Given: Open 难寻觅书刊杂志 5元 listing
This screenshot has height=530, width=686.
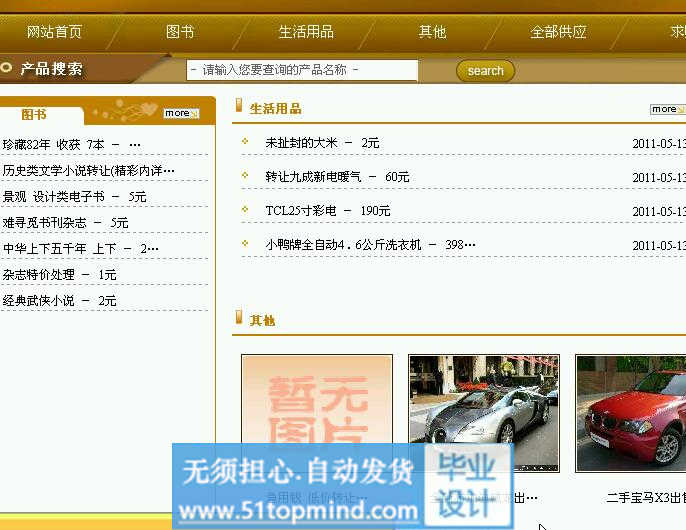Looking at the screenshot, I should [65, 223].
